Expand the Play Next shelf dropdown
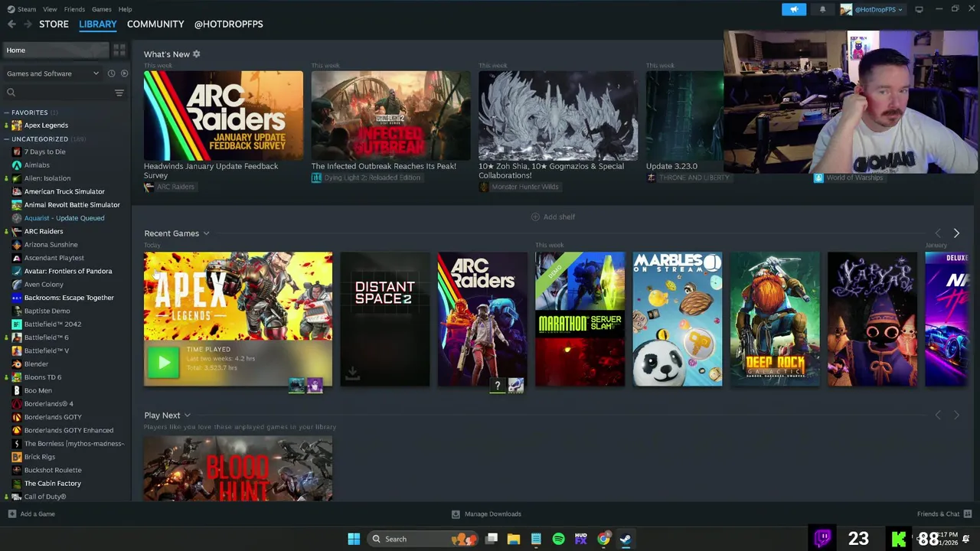980x551 pixels. pyautogui.click(x=187, y=416)
